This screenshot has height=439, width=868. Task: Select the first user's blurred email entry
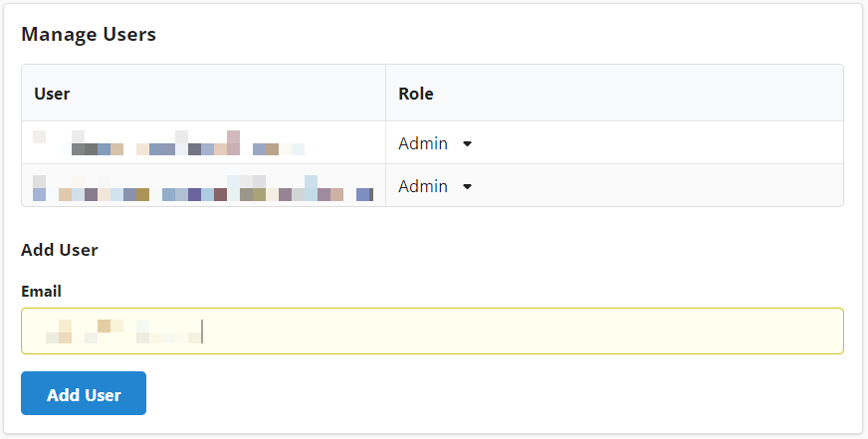click(169, 143)
